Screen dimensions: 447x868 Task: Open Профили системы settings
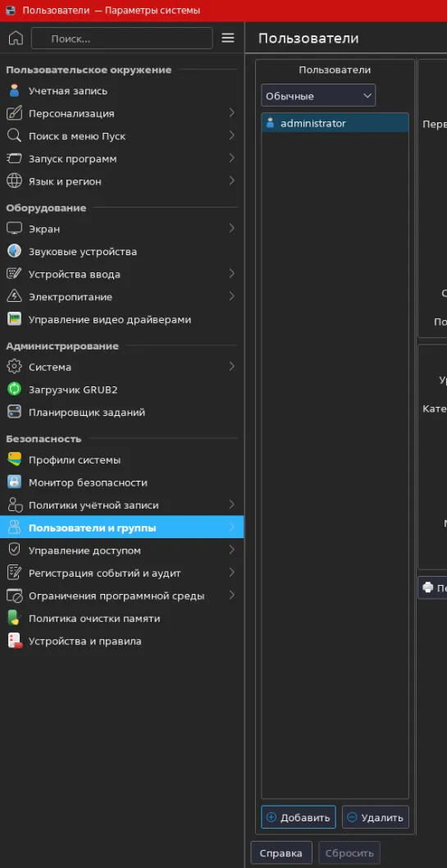point(121,460)
